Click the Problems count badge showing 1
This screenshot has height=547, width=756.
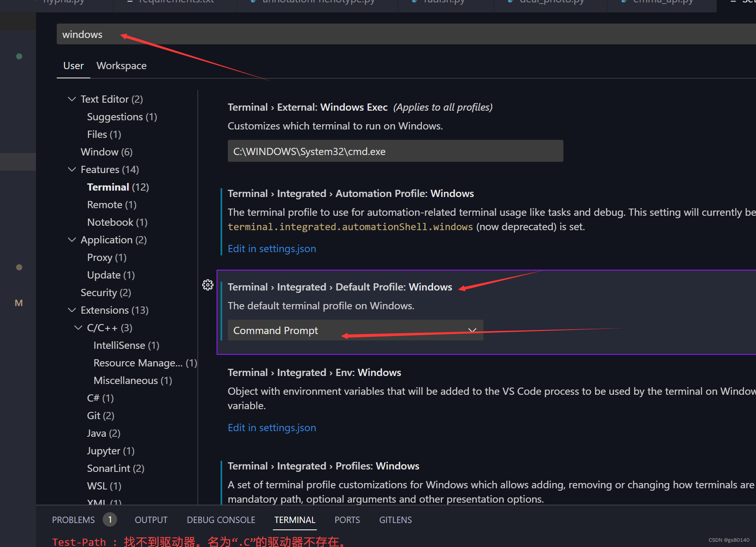pyautogui.click(x=109, y=519)
